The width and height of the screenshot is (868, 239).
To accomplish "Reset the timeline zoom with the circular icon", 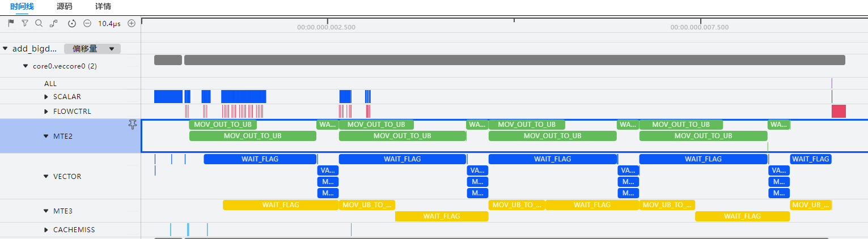I will coord(72,23).
